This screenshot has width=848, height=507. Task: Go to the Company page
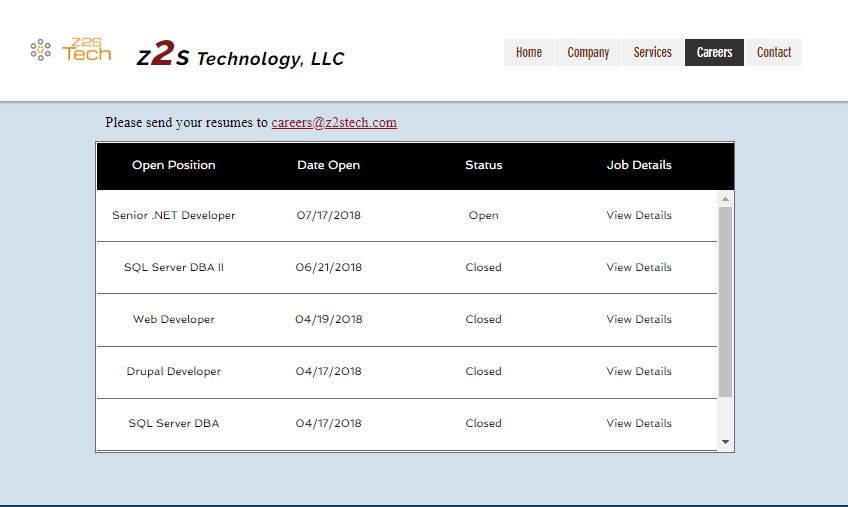click(588, 52)
